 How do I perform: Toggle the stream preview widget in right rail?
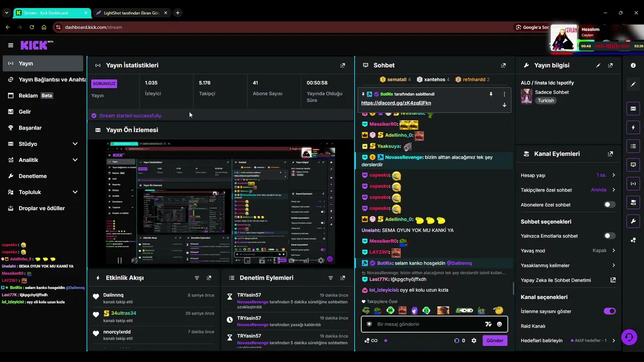tap(633, 109)
